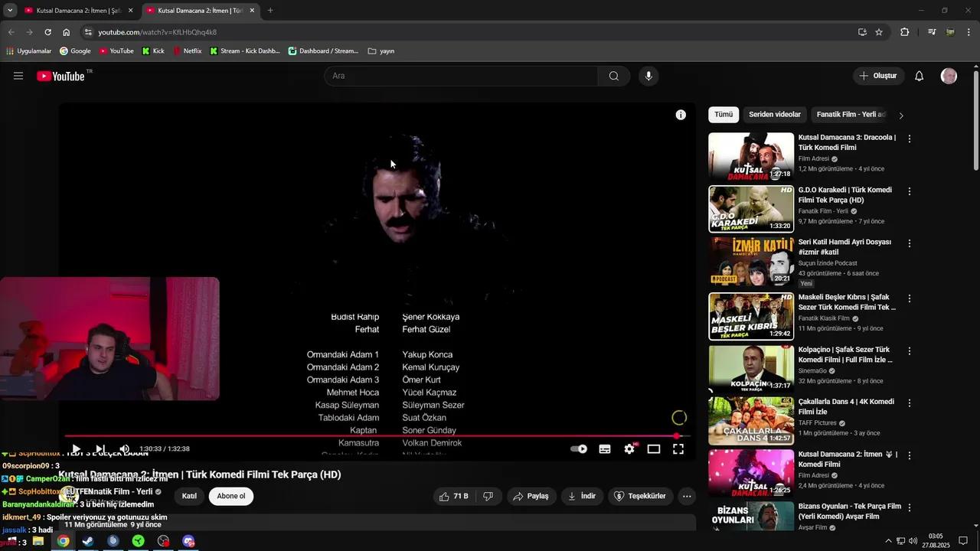
Task: Open the tab search dropdown
Action: 10,11
